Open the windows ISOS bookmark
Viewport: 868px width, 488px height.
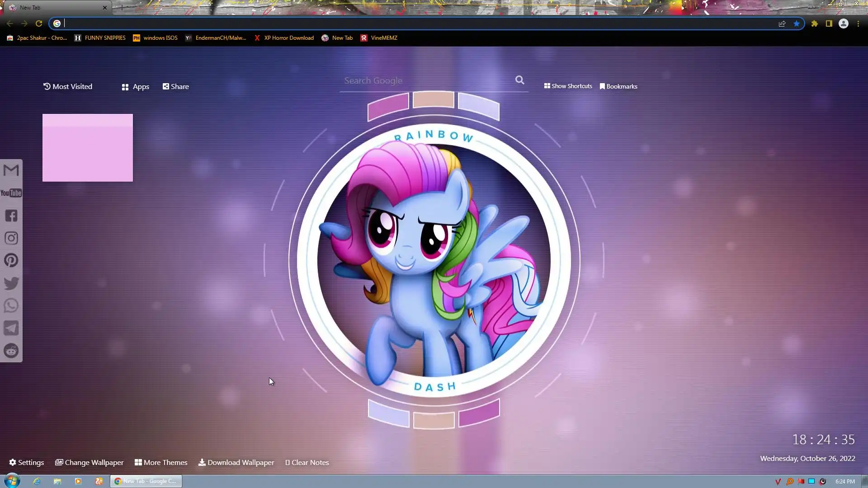point(155,38)
